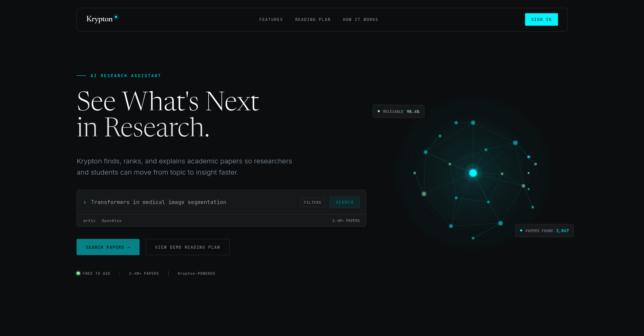Open How It Works nav link
The width and height of the screenshot is (644, 336).
click(360, 20)
